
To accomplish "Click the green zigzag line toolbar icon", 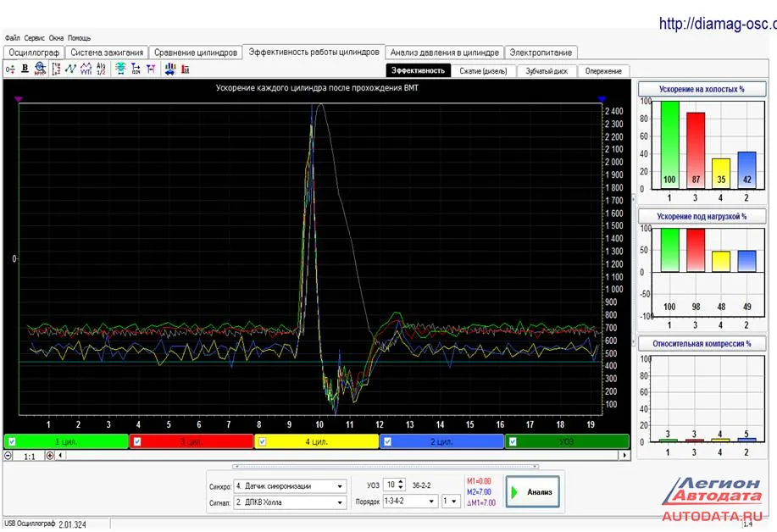I will click(x=70, y=69).
